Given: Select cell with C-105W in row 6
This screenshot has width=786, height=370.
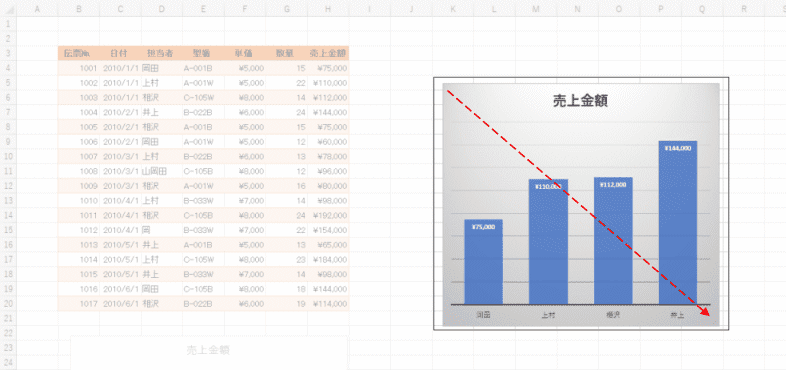Looking at the screenshot, I should [x=203, y=97].
